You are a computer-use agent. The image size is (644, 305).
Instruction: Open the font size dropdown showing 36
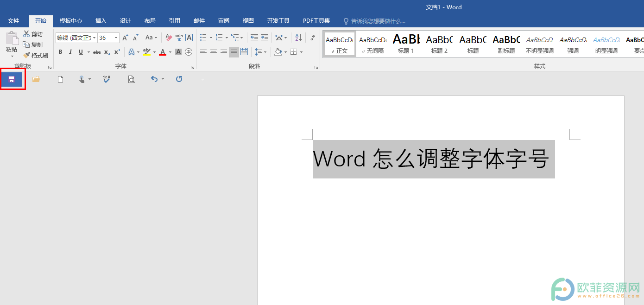coord(116,38)
